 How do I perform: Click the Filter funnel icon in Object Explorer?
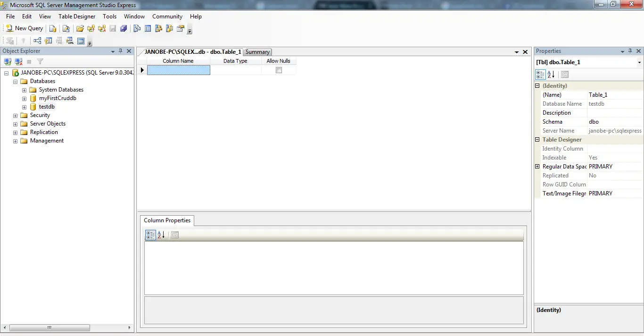click(x=40, y=61)
